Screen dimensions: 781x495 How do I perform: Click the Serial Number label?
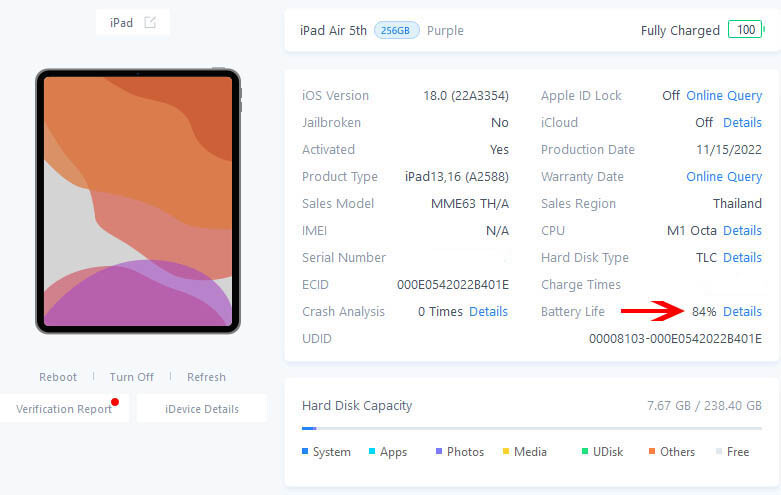click(x=344, y=257)
